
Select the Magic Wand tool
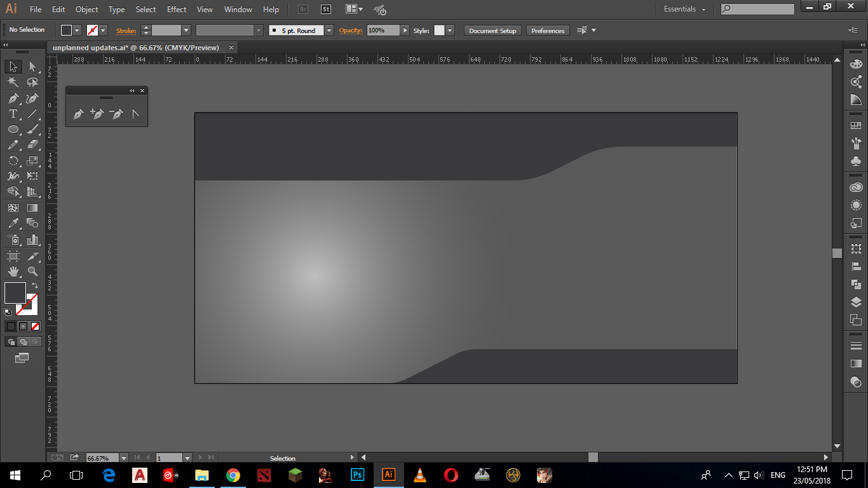13,82
